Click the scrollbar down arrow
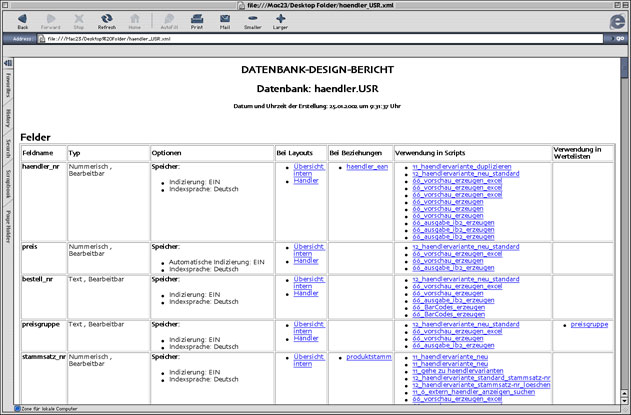This screenshot has width=631, height=415. tap(624, 401)
